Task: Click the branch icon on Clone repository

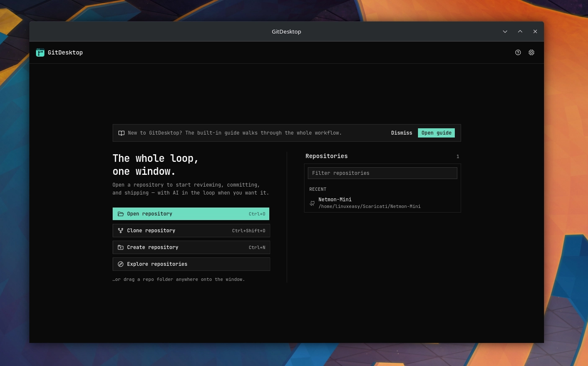Action: click(x=121, y=231)
